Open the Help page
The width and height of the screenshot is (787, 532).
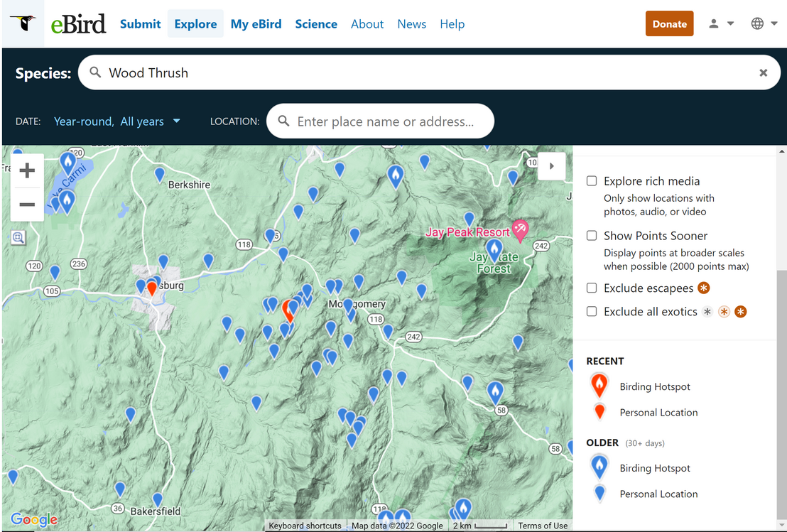pyautogui.click(x=452, y=24)
